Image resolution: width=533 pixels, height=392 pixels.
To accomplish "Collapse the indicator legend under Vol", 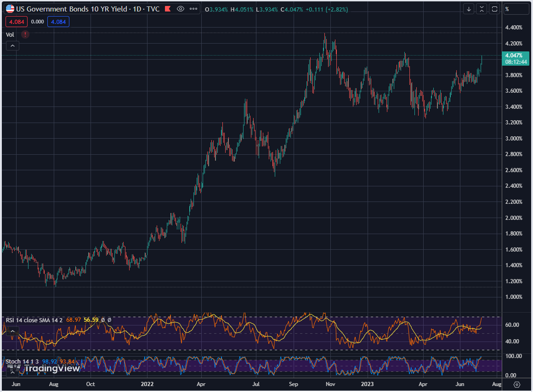I will [x=12, y=45].
